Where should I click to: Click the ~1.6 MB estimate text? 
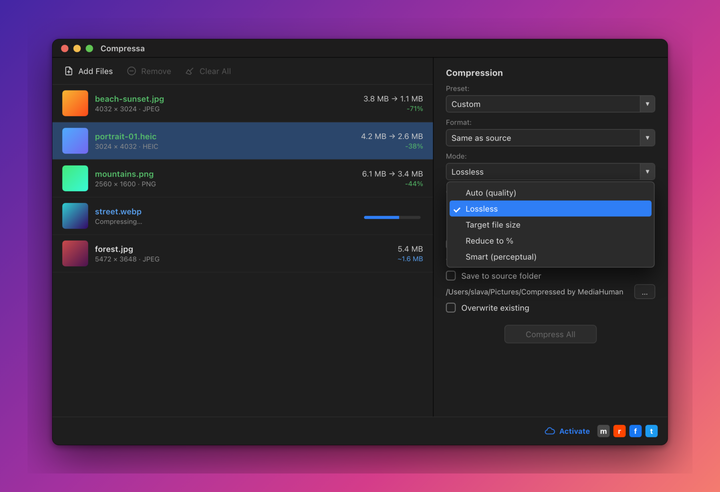[410, 259]
